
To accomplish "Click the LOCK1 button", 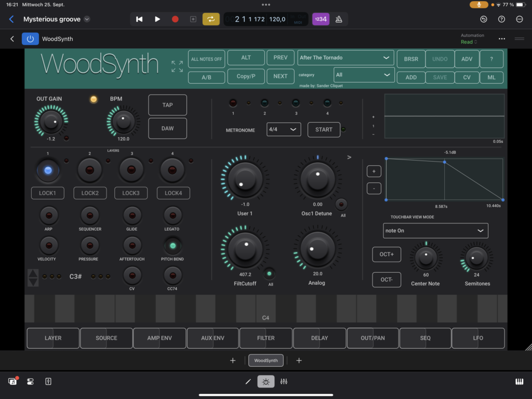I will point(47,193).
